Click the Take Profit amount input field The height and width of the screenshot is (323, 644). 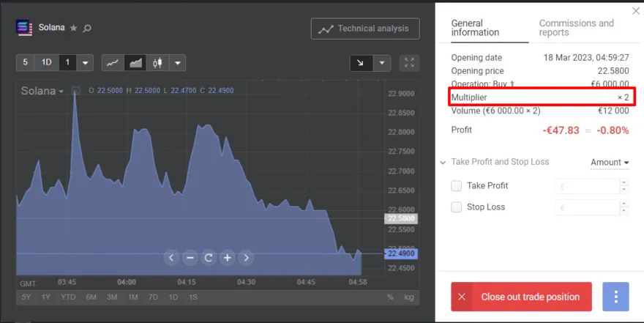(x=587, y=186)
